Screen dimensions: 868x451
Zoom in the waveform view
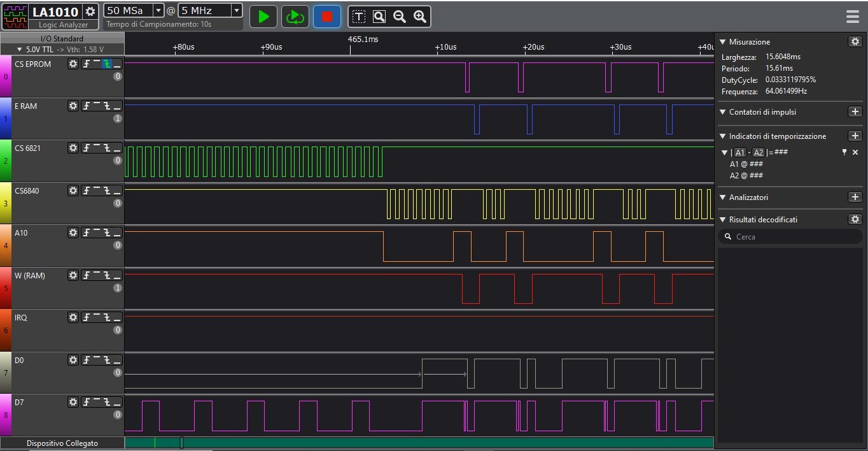coord(420,17)
